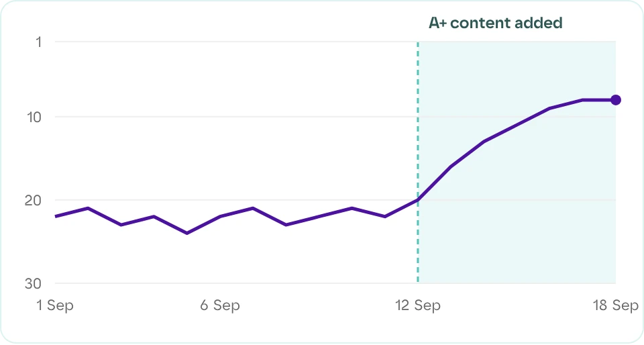Screen dimensions: 644x345
Task: Select the "18 Sep" x-axis date label
Action: point(615,305)
